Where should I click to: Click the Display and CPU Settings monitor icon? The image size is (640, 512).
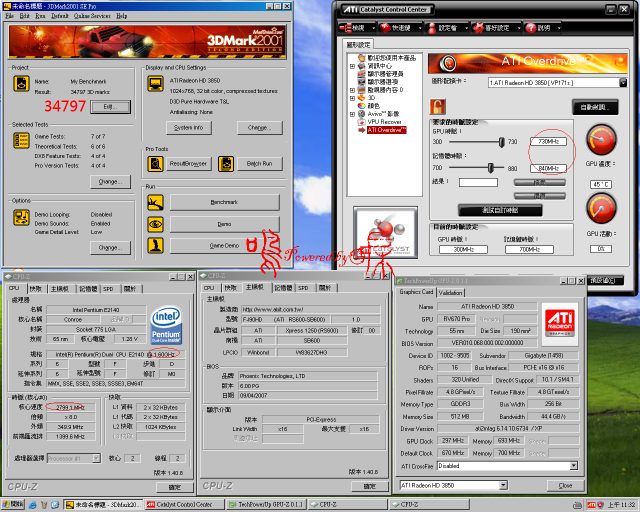[x=156, y=83]
